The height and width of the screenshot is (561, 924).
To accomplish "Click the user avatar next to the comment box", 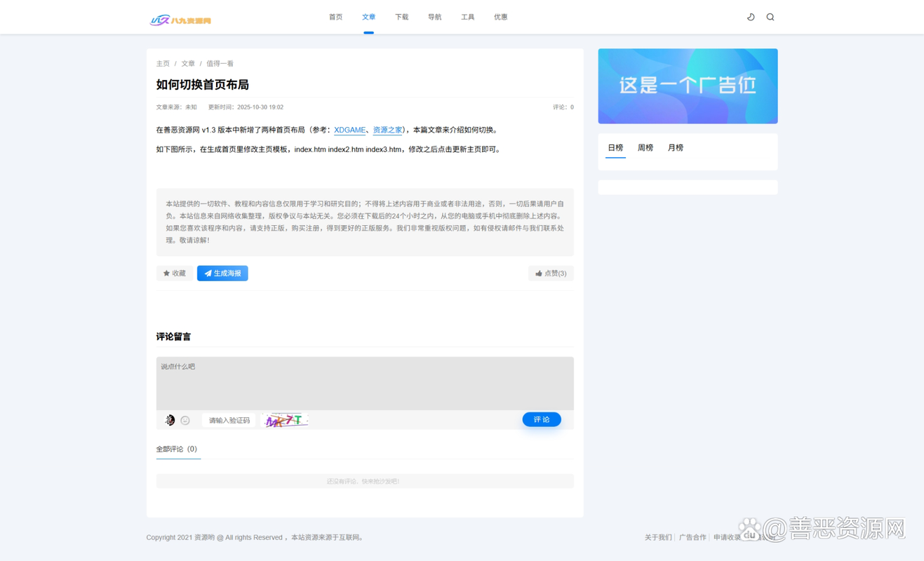I will [x=169, y=419].
